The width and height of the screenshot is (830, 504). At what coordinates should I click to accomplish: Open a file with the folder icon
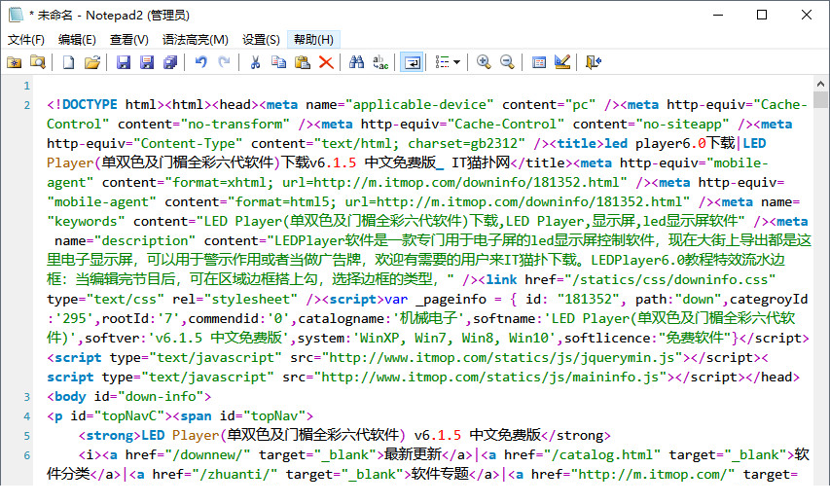point(92,62)
